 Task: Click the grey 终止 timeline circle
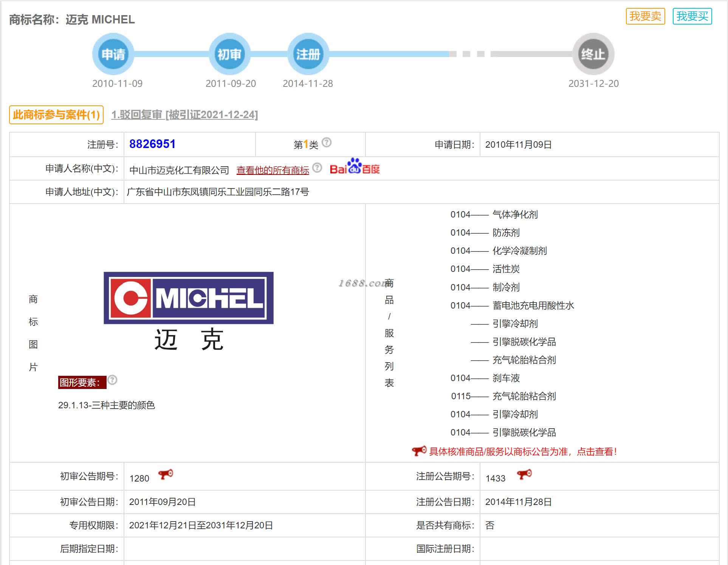click(593, 54)
